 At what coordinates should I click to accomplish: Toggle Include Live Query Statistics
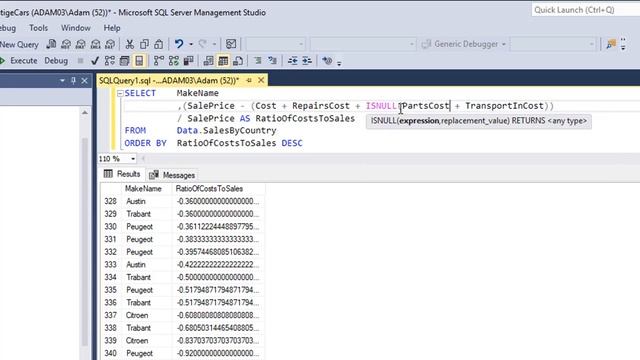tap(174, 61)
